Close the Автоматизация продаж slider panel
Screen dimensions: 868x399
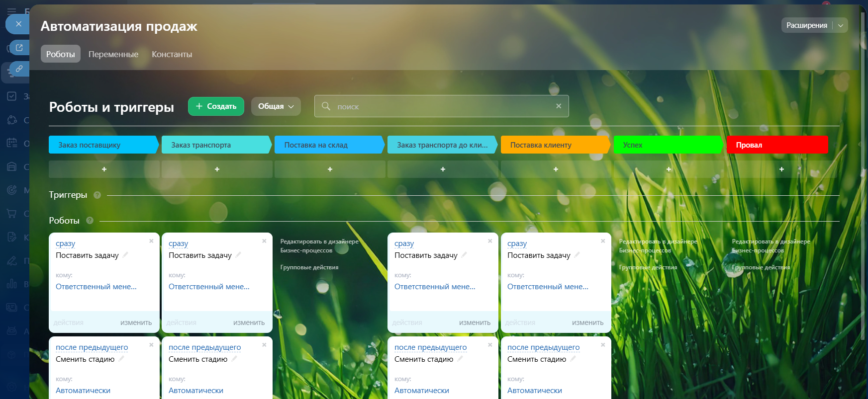18,24
